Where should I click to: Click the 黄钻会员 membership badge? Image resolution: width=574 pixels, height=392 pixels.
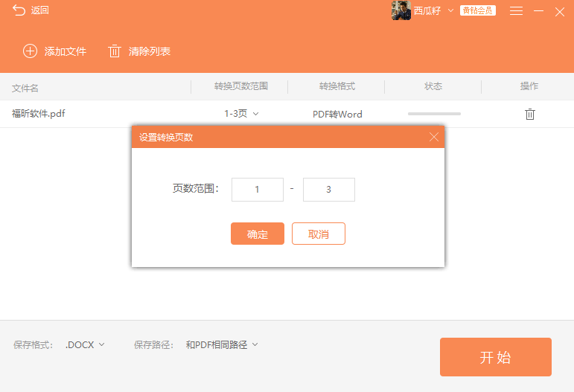[x=478, y=10]
